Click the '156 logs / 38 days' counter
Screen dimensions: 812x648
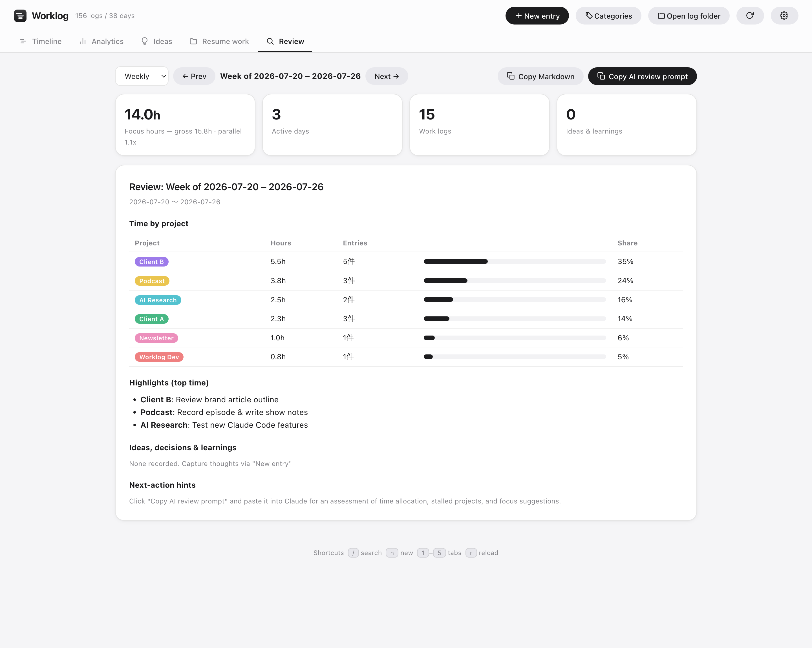(105, 16)
